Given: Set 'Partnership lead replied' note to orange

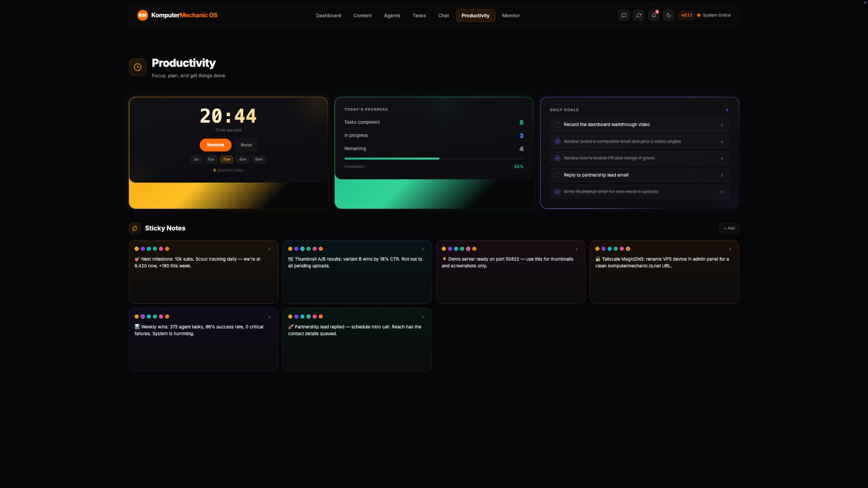Looking at the screenshot, I should (321, 317).
